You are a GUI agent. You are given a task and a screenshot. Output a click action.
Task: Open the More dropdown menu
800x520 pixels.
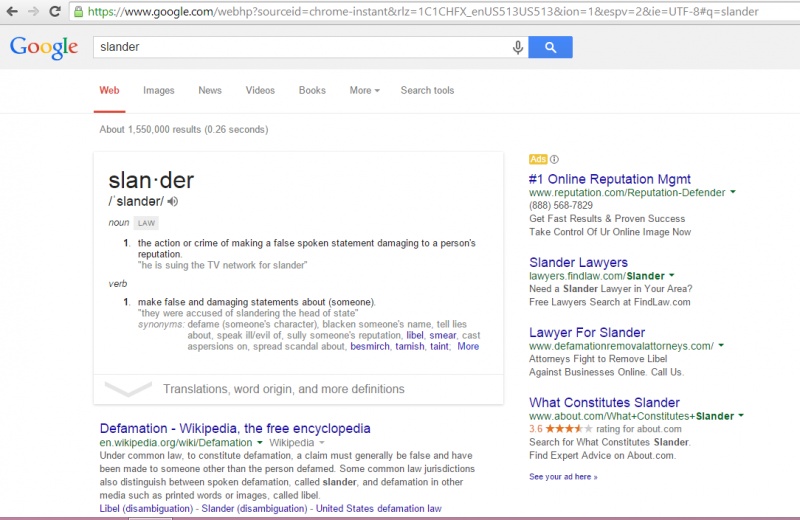pyautogui.click(x=364, y=90)
